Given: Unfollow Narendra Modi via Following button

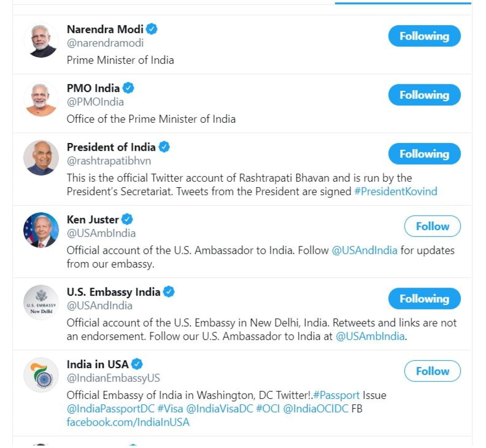Looking at the screenshot, I should coord(424,36).
